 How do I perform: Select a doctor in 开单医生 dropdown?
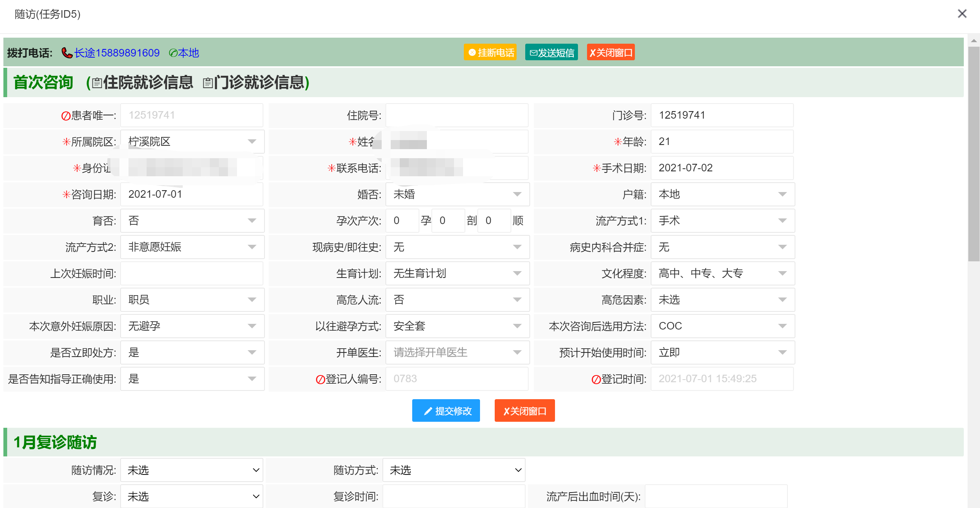(x=457, y=352)
